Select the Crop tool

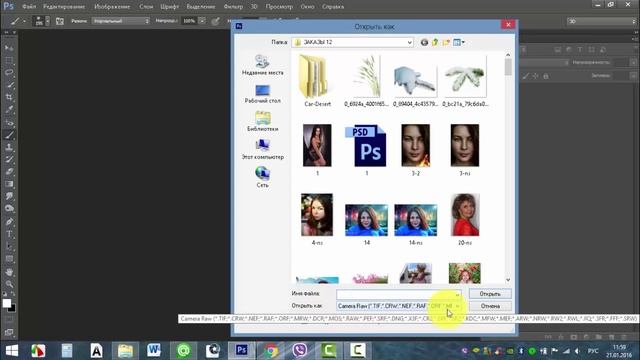(x=9, y=97)
